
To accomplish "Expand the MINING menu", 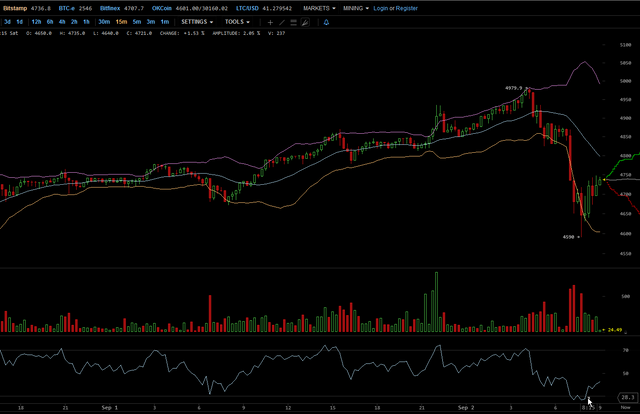I will coord(355,8).
